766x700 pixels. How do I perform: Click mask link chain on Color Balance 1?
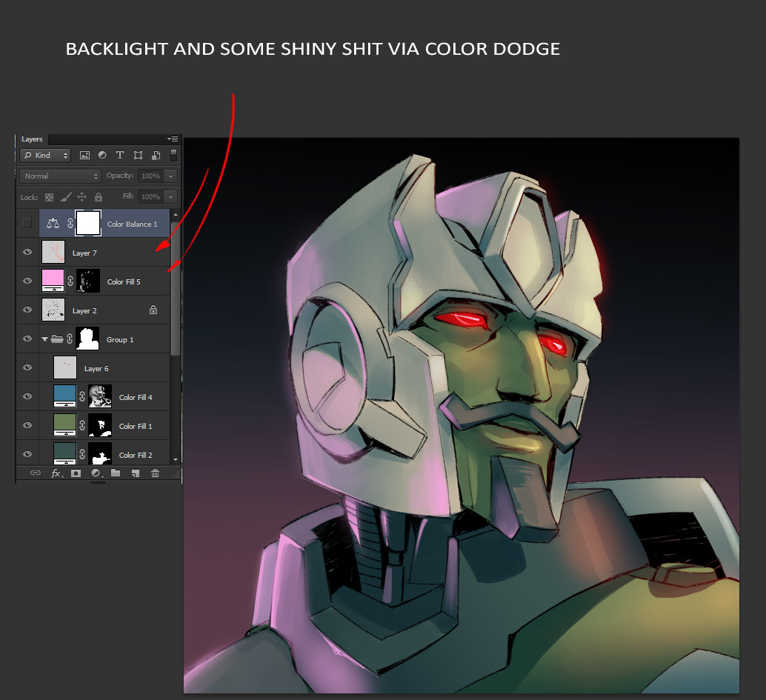click(x=70, y=223)
